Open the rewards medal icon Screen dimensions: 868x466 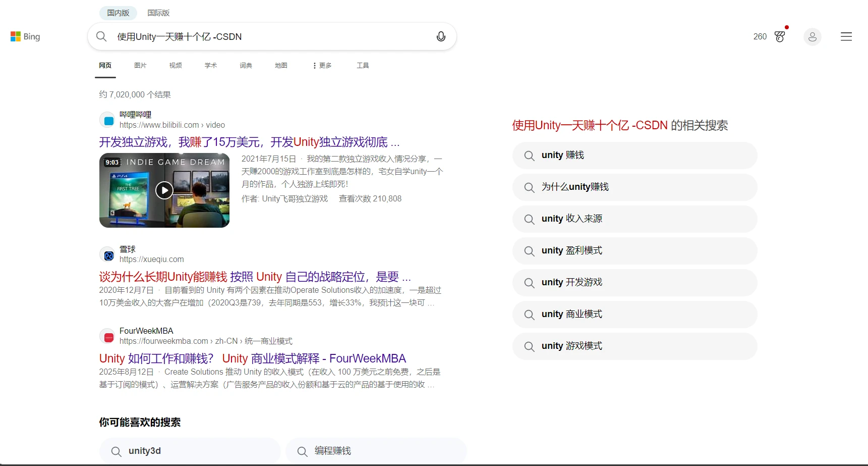780,36
